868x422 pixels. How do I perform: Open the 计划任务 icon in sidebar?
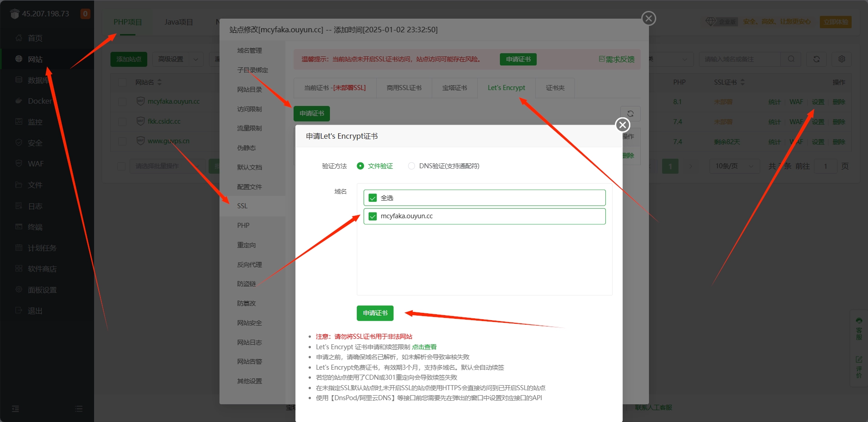pyautogui.click(x=19, y=247)
